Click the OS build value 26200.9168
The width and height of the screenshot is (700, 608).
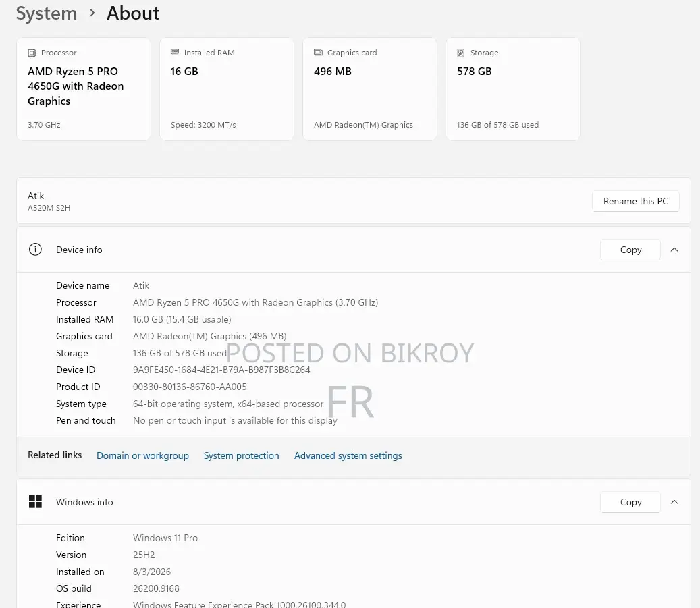156,589
